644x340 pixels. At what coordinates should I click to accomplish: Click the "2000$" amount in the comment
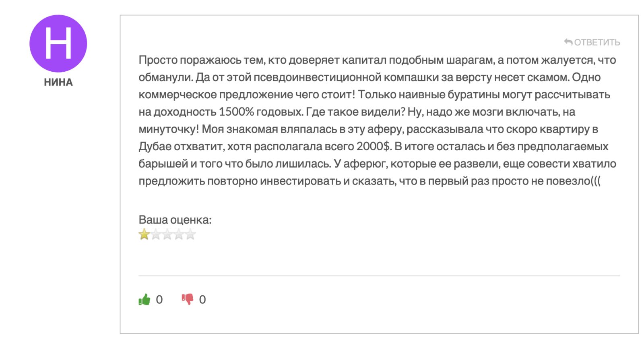(374, 146)
